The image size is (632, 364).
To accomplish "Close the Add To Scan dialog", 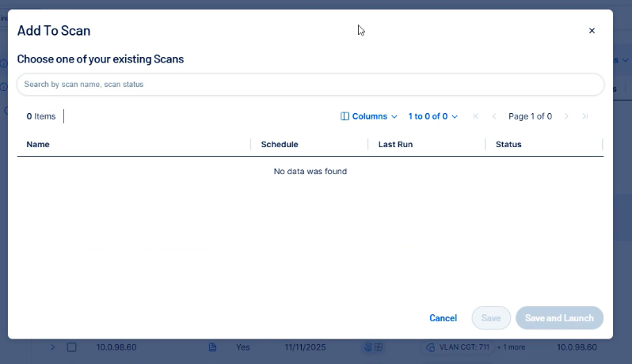I will click(x=592, y=31).
